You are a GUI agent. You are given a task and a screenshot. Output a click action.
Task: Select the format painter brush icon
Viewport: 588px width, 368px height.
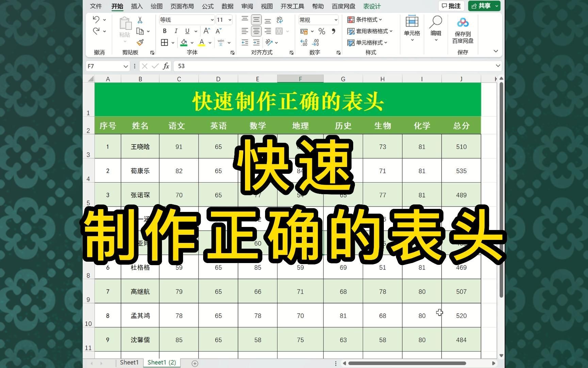(x=140, y=43)
